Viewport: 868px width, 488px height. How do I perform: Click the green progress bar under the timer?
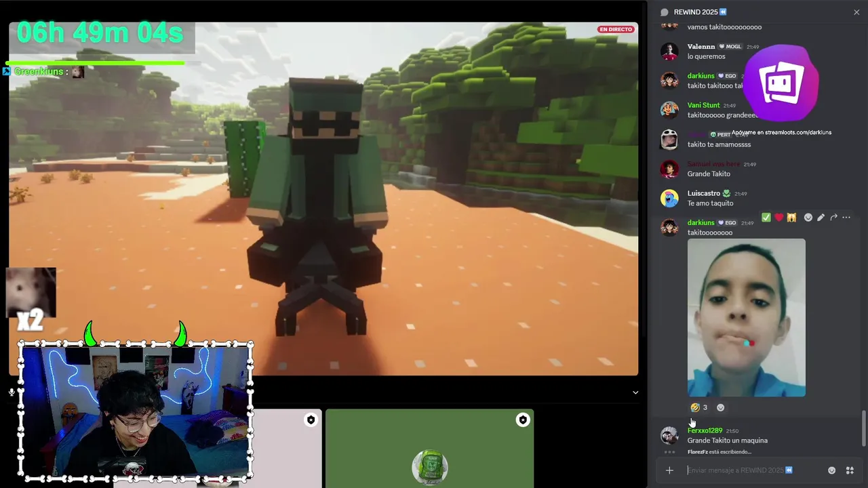94,63
